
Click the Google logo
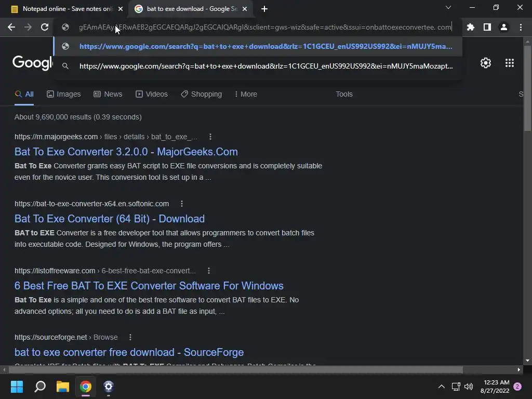(33, 62)
